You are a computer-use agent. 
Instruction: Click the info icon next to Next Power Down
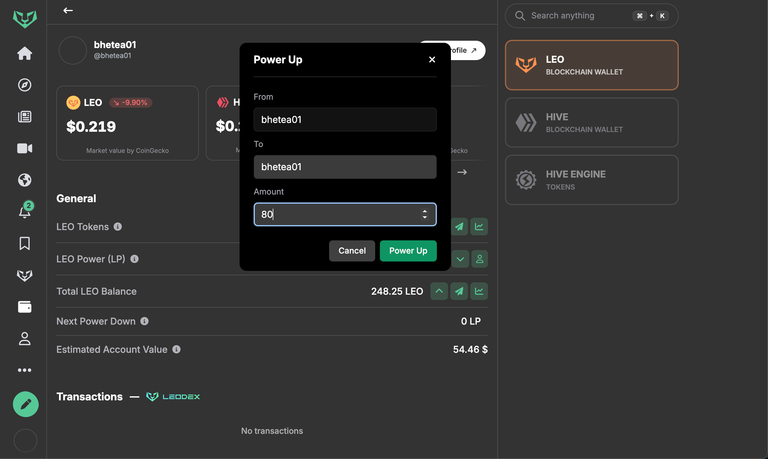coord(144,321)
